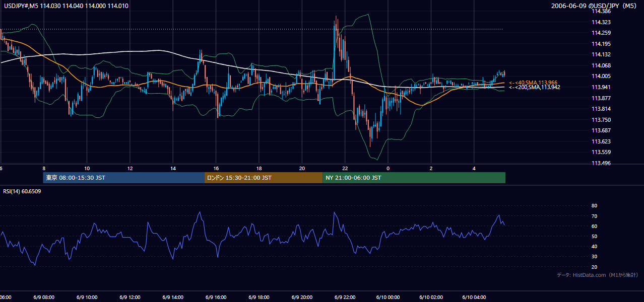Click the 6/9 10:00 time axis label
The image size is (644, 302).
tap(87, 297)
